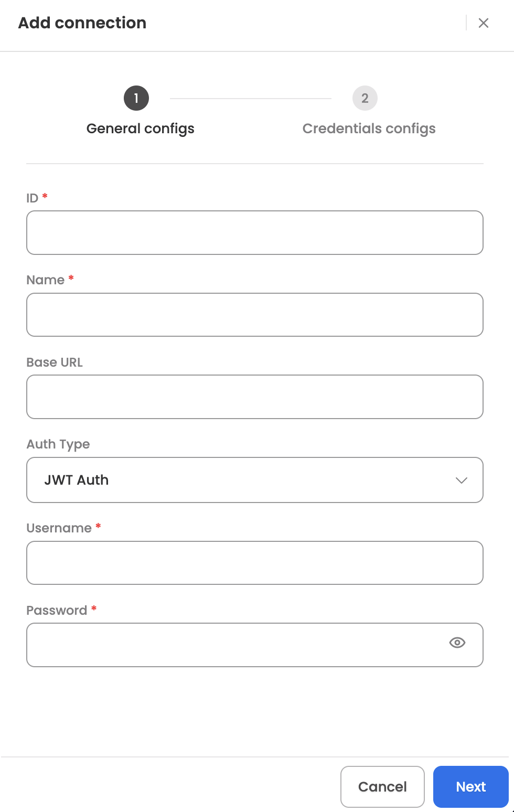This screenshot has width=514, height=812.
Task: Select the Base URL text box
Action: coord(255,397)
